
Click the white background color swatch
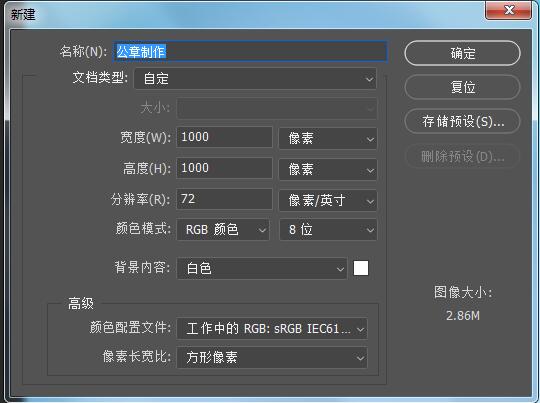pos(361,268)
